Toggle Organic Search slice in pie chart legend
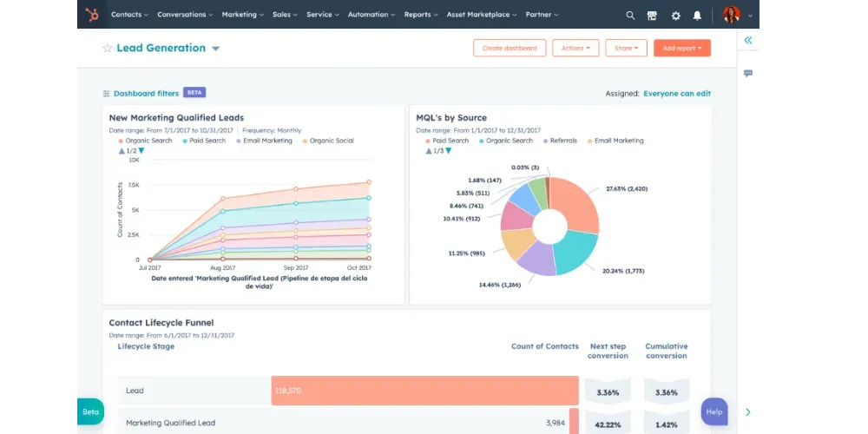 click(x=506, y=141)
